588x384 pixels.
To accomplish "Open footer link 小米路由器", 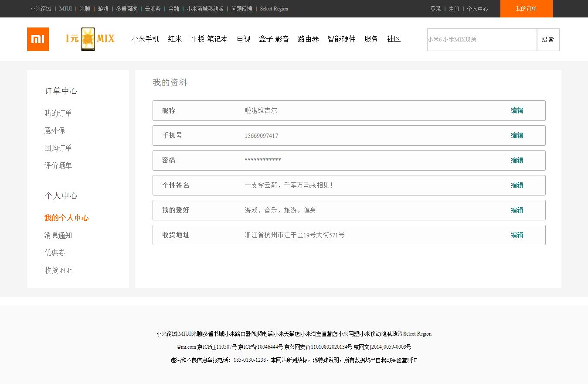I will [238, 334].
